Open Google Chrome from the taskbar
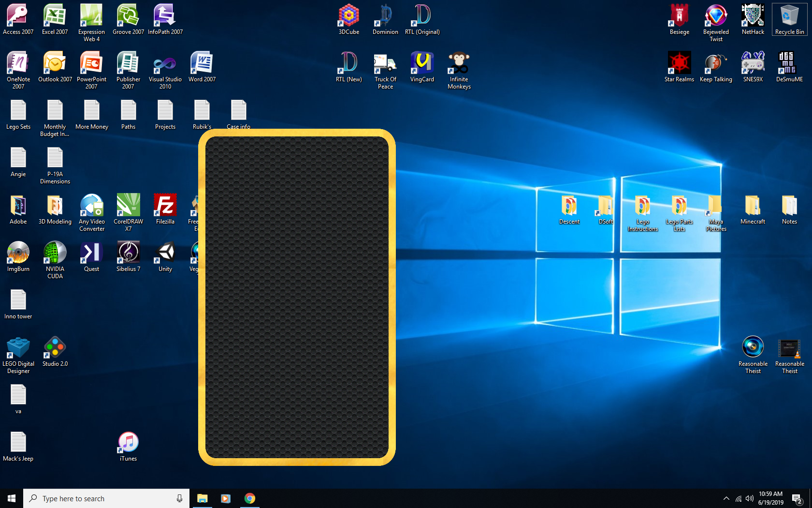 pos(250,498)
